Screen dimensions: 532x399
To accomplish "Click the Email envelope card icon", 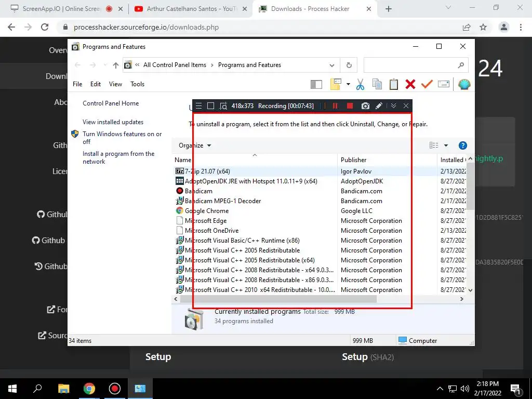I will 444,84.
